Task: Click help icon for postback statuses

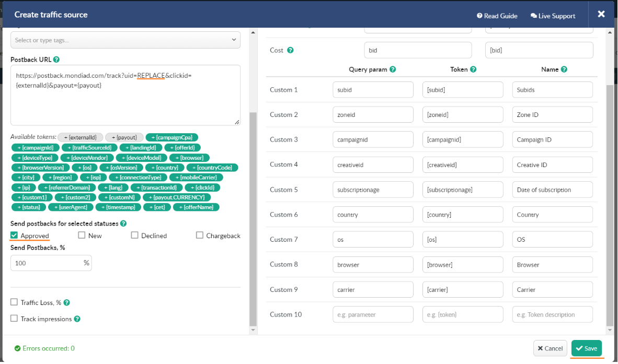Action: click(x=123, y=224)
